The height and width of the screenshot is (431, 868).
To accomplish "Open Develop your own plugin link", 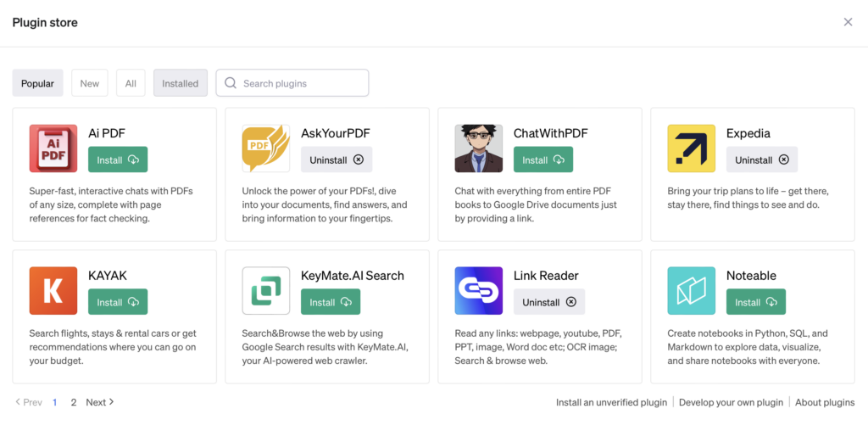I will tap(731, 402).
